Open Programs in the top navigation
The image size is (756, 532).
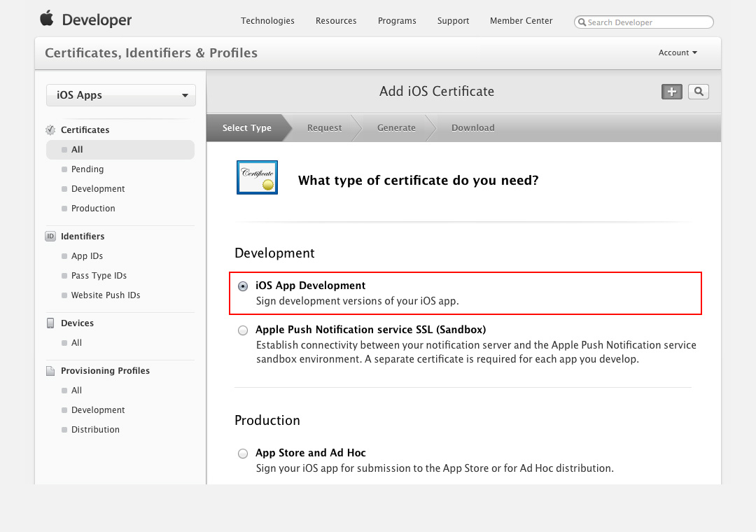click(x=397, y=21)
